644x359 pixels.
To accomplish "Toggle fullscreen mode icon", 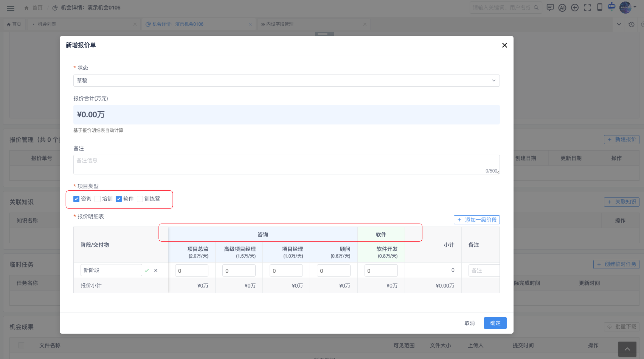I will coord(587,8).
